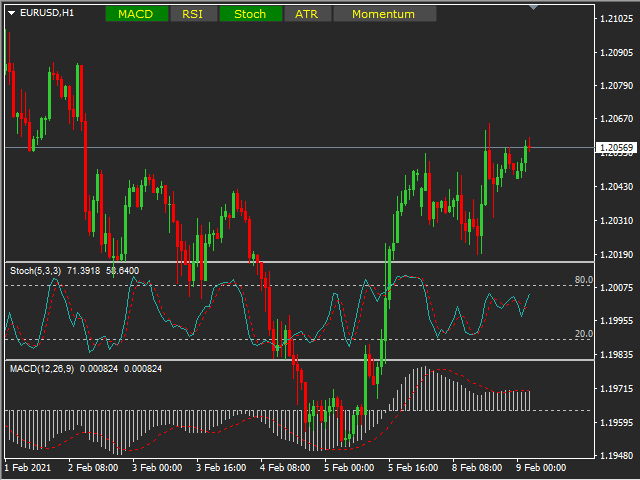Click the Stochastic 80.0 level label

pos(583,280)
